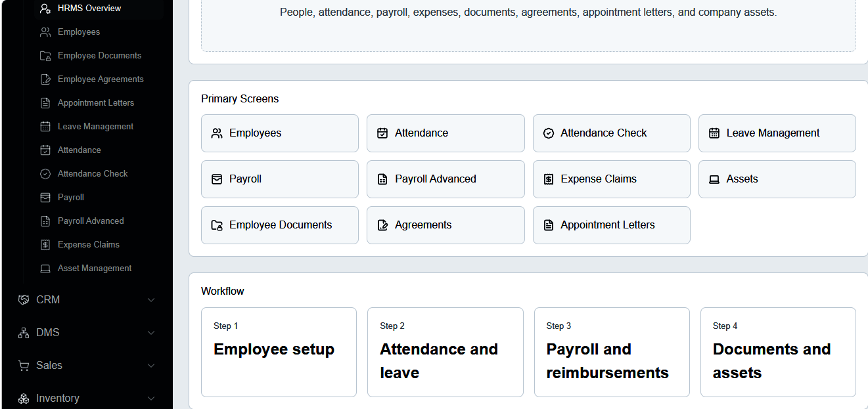Click the Leave Management calendar icon in sidebar
Screen dimensions: 868x409
[x=45, y=127]
